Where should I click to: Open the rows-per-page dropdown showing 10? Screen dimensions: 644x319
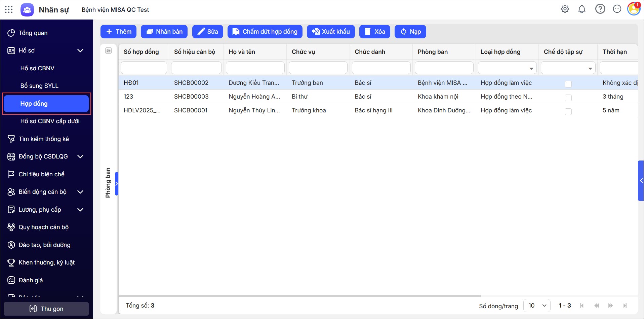pyautogui.click(x=537, y=306)
